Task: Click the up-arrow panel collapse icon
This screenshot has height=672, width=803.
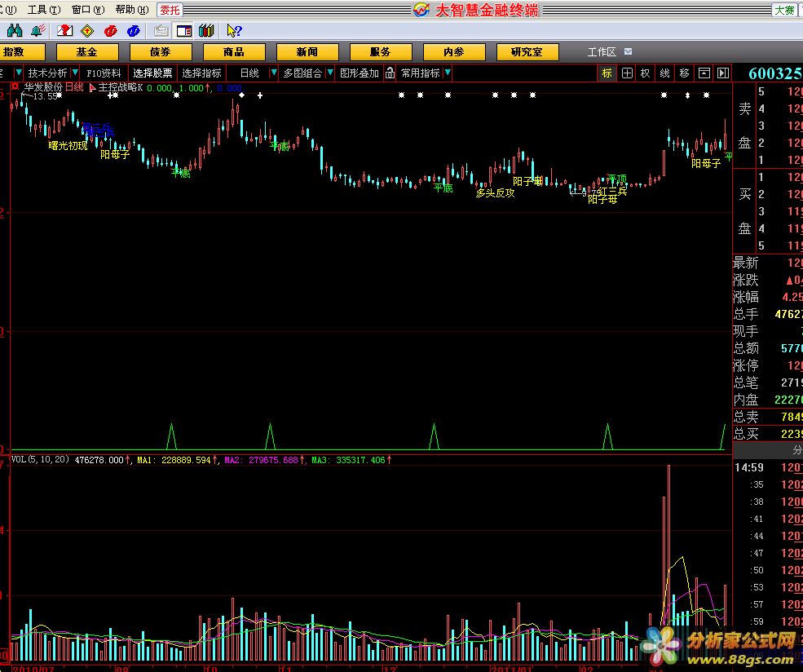Action: click(x=704, y=73)
